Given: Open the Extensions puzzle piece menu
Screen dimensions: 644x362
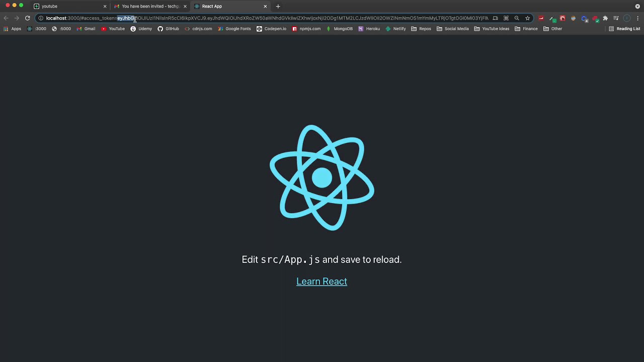Looking at the screenshot, I should pos(605,18).
